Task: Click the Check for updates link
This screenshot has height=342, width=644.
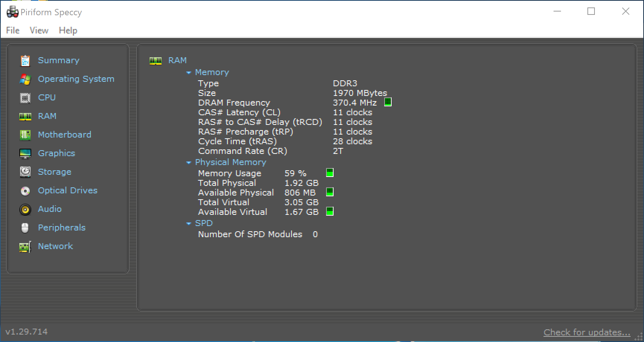Action: point(587,332)
